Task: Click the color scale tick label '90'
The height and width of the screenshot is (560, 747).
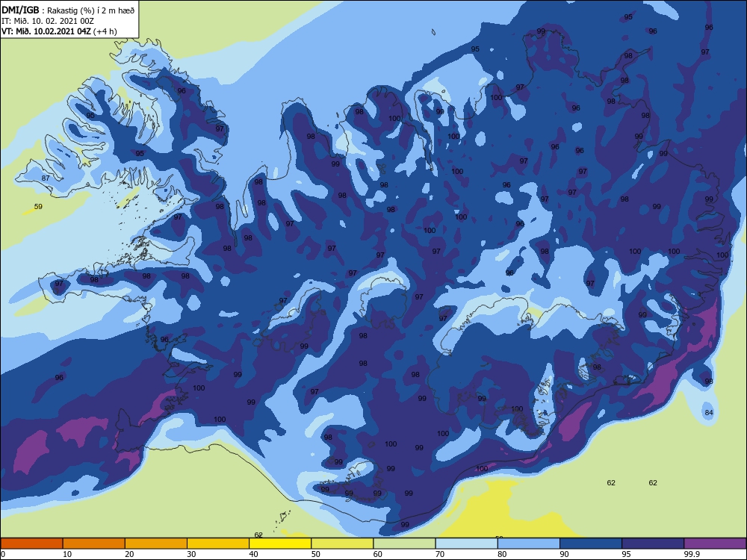Action: point(564,554)
